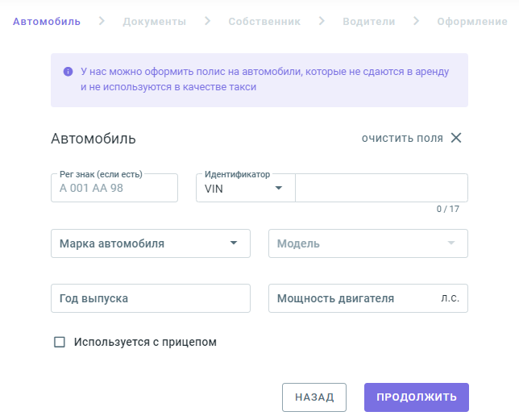
Task: Jump to the 'Оформление' step
Action: click(471, 21)
